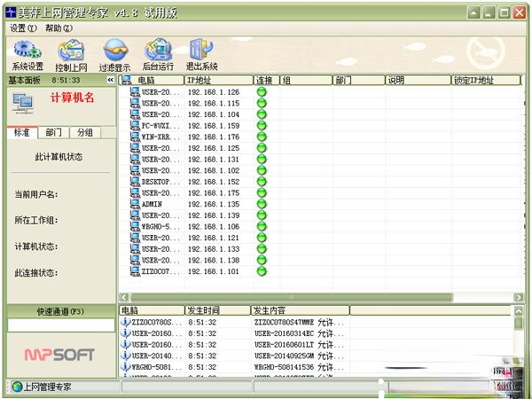Click green connection status icon for 192.168.1.126
The height and width of the screenshot is (399, 532).
point(262,92)
